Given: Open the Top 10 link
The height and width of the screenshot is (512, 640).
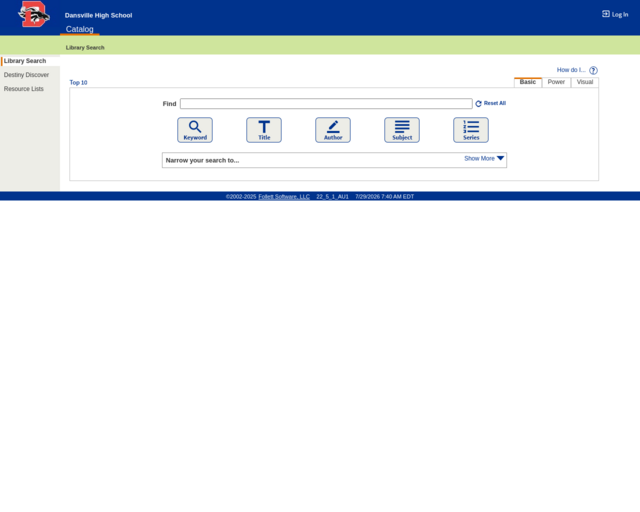Looking at the screenshot, I should pos(78,82).
